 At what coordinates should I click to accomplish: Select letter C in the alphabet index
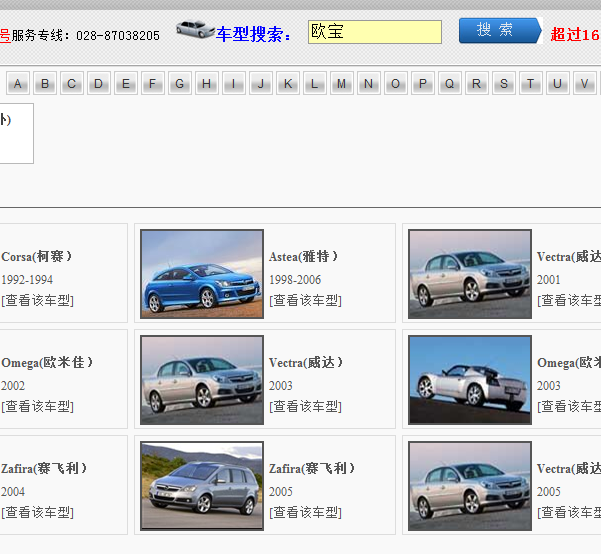pos(72,83)
